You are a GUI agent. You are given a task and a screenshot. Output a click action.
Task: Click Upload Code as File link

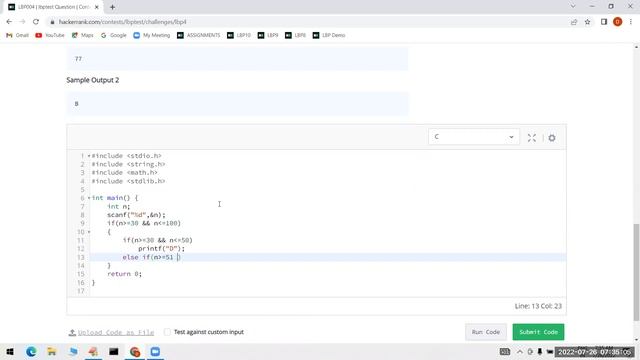(x=111, y=332)
